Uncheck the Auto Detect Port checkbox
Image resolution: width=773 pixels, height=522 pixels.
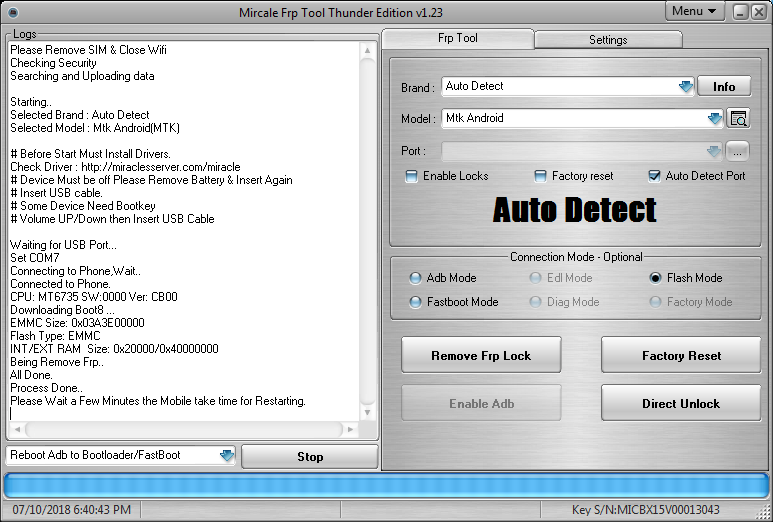click(x=654, y=176)
